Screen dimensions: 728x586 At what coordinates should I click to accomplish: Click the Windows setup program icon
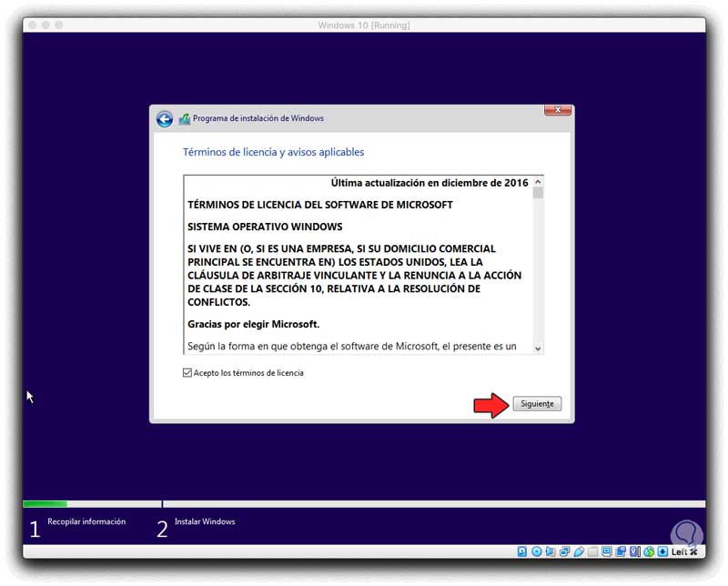click(185, 119)
